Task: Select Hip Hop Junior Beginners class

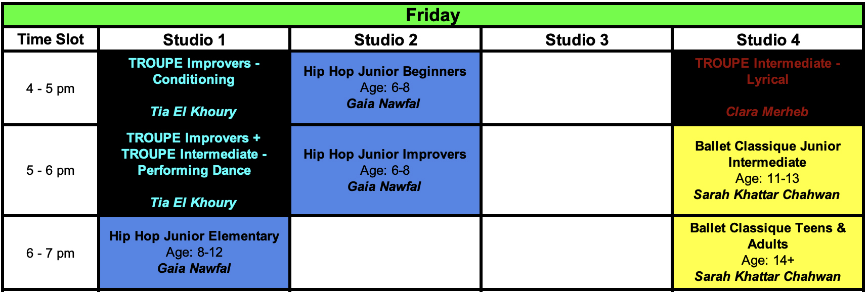Action: (x=385, y=87)
